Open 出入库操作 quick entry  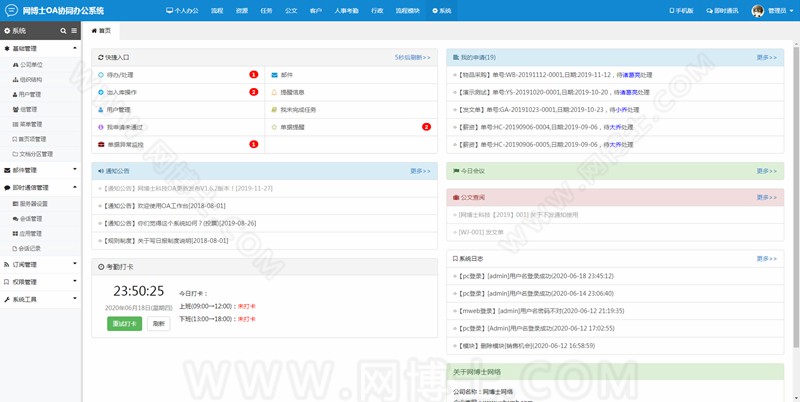[178, 92]
